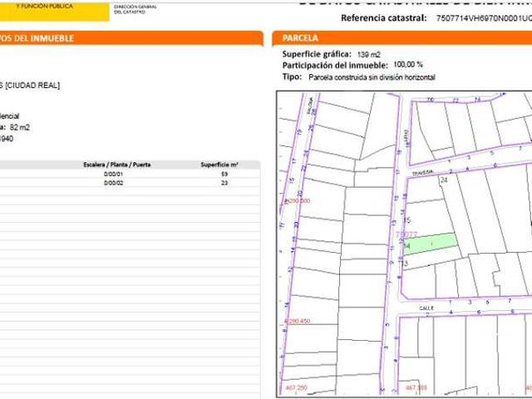Click the 'TRAVESIA' street label on the map

[423, 172]
